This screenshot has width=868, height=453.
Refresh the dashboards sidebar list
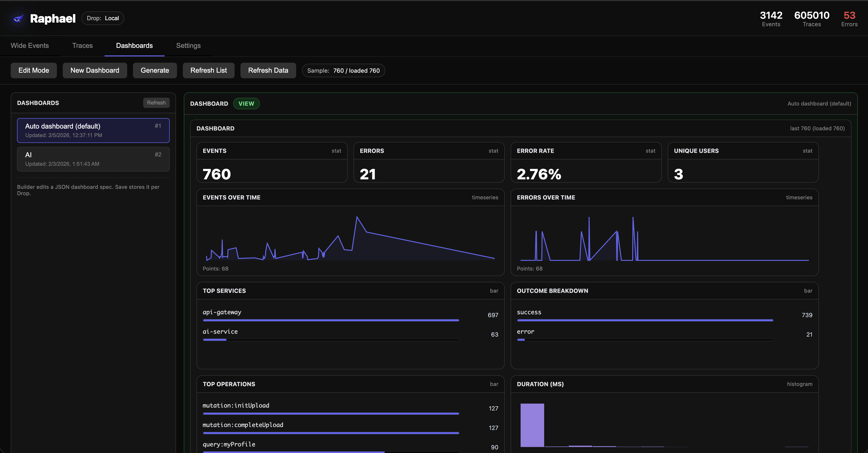pyautogui.click(x=156, y=103)
